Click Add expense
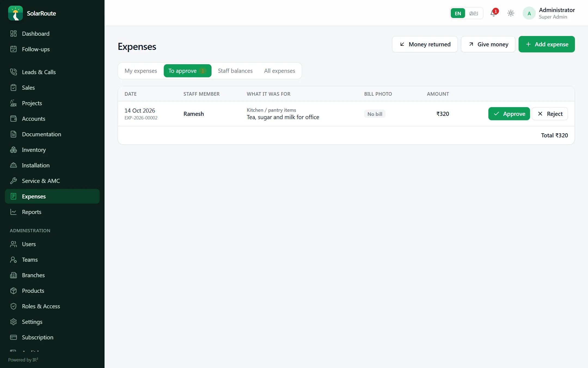This screenshot has height=368, width=588. coord(547,44)
